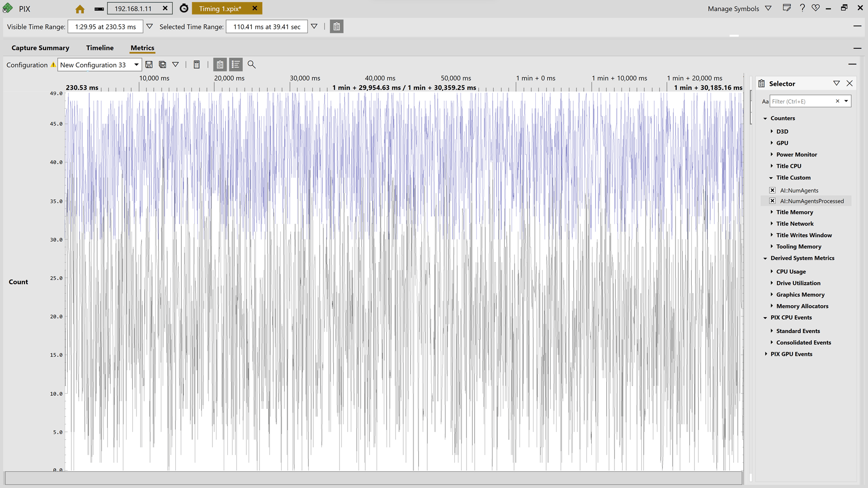This screenshot has width=868, height=488.
Task: Select the Metrics tab
Action: (142, 48)
